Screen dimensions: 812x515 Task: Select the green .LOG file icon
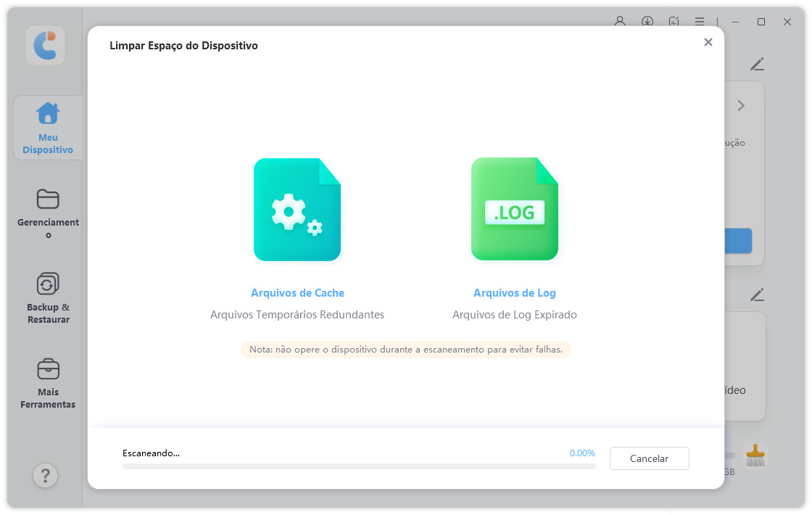pos(515,210)
